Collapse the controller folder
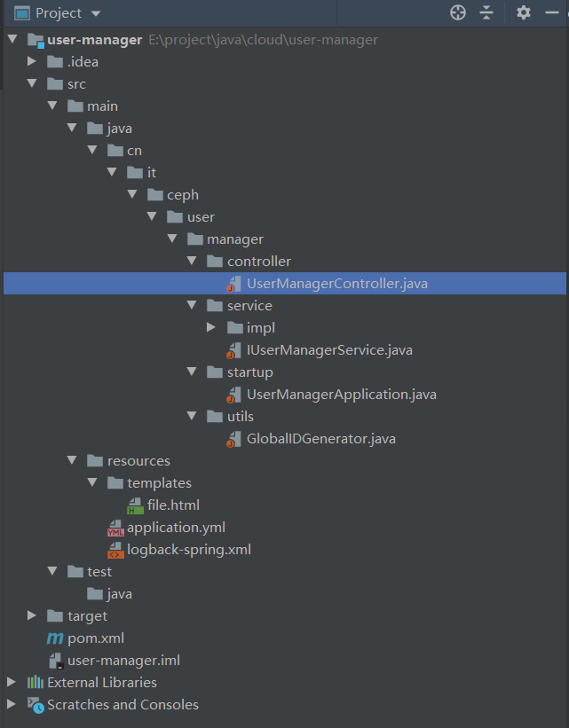569x728 pixels. pos(192,261)
